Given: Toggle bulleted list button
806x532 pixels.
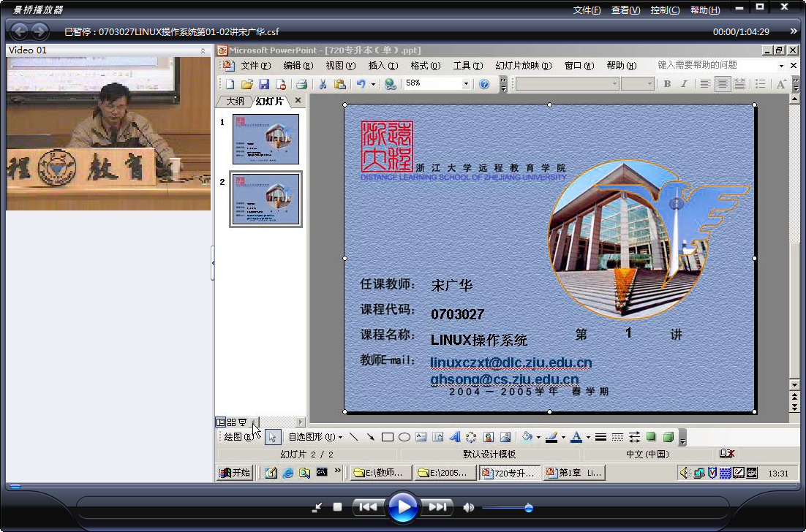Looking at the screenshot, I should [x=760, y=84].
